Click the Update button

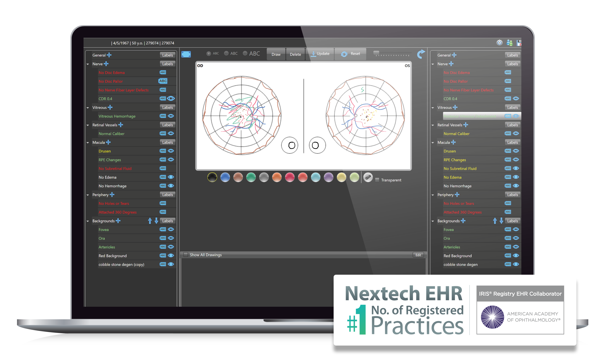320,54
